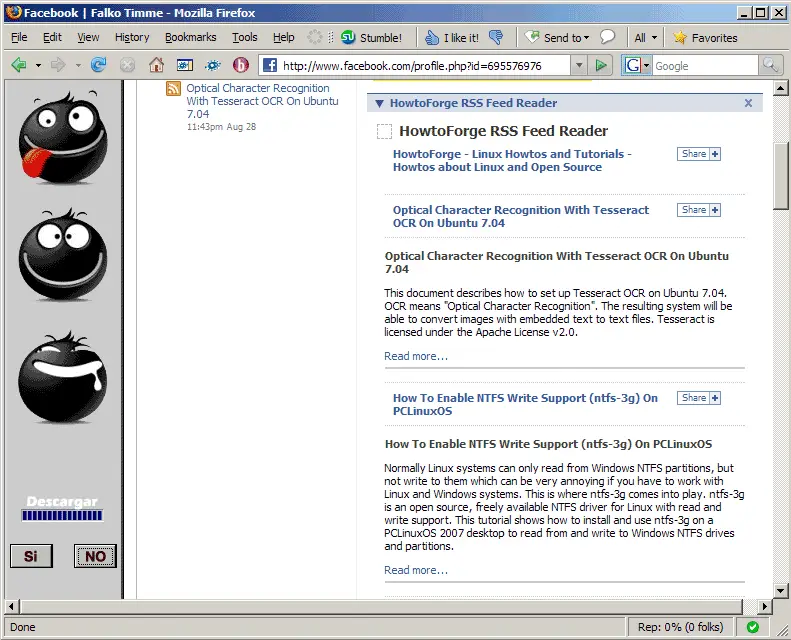The width and height of the screenshot is (791, 640).
Task: Open the History menu
Action: pyautogui.click(x=131, y=37)
